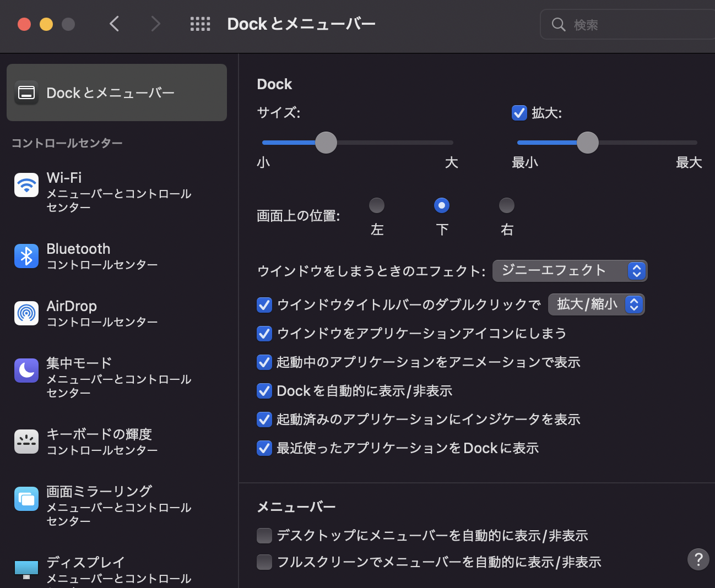Select 左 for Dock position
Viewport: 715px width, 588px height.
click(x=377, y=205)
